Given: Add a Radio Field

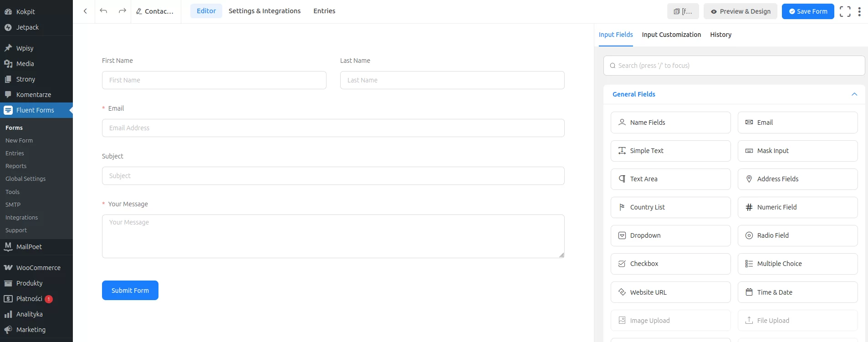Looking at the screenshot, I should click(x=797, y=235).
